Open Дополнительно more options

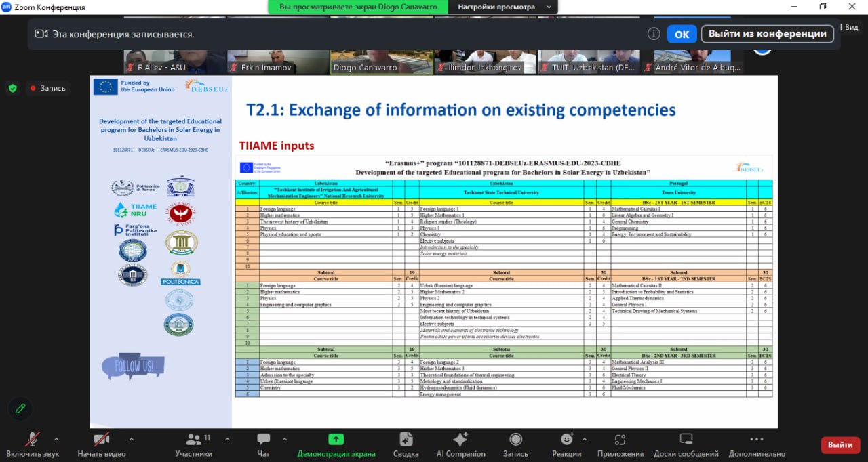click(757, 445)
